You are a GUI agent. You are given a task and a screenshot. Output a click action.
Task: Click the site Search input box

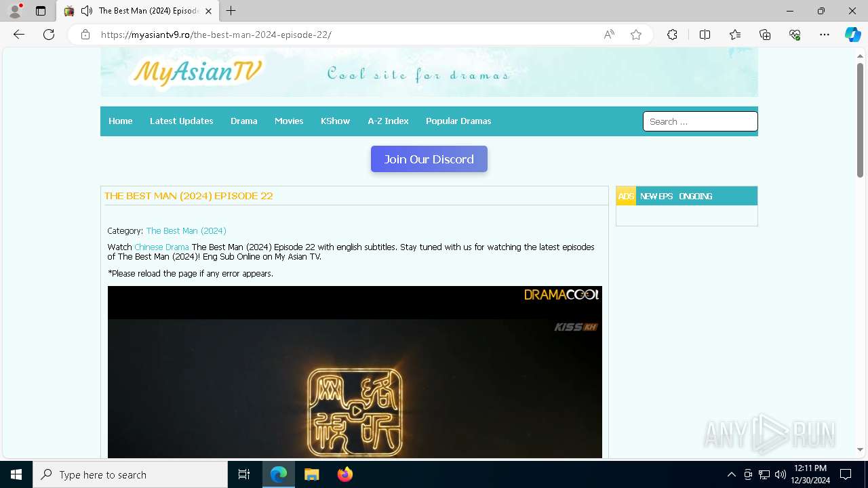[x=700, y=121]
